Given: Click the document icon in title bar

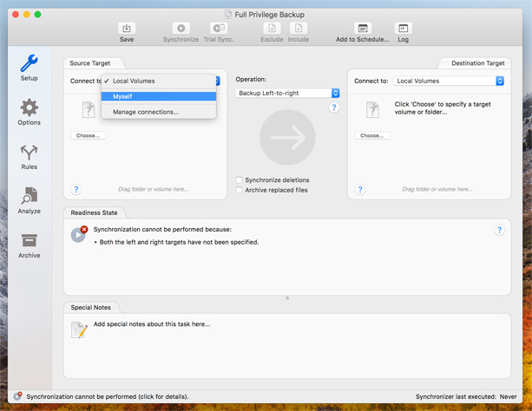Looking at the screenshot, I should [x=228, y=14].
